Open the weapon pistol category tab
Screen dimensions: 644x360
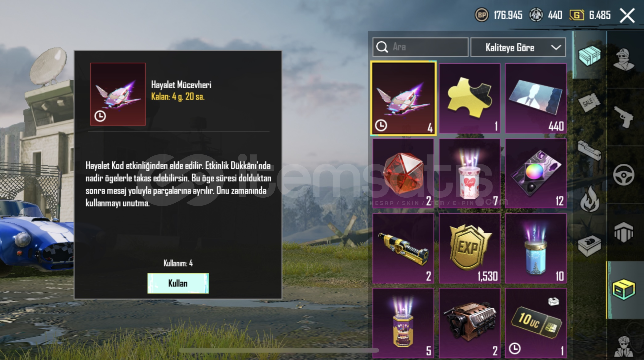point(624,117)
